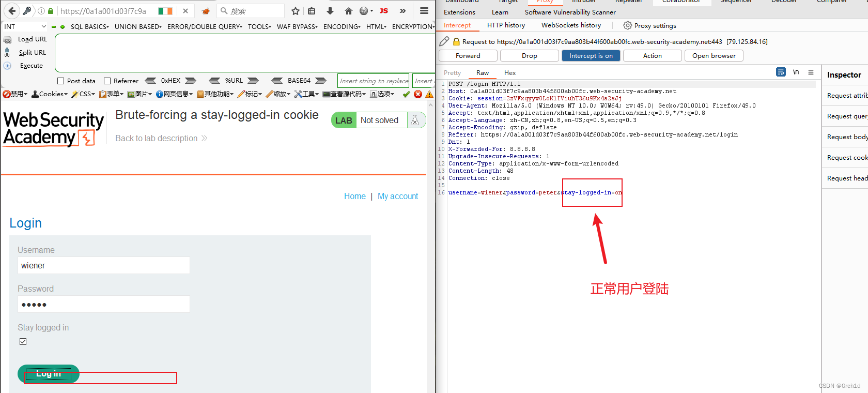Screen dimensions: 868x393
Task: Open the UNION BASED dropdown menu
Action: (x=138, y=26)
